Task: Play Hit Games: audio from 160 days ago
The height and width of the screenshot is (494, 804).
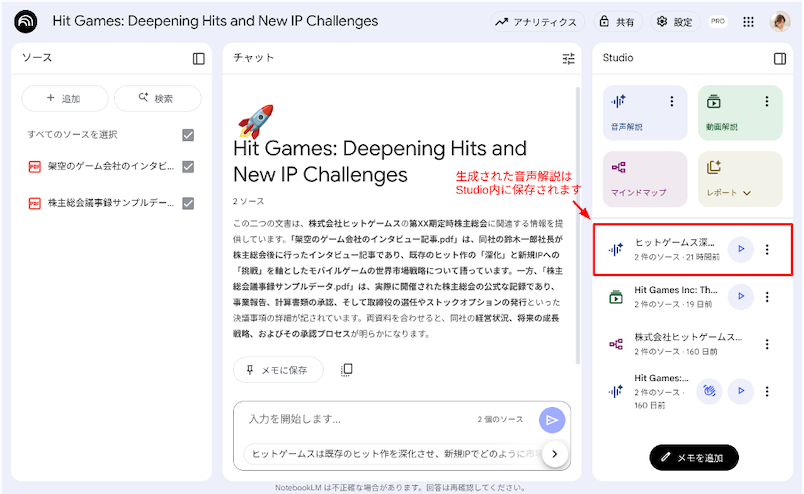Action: (x=740, y=391)
